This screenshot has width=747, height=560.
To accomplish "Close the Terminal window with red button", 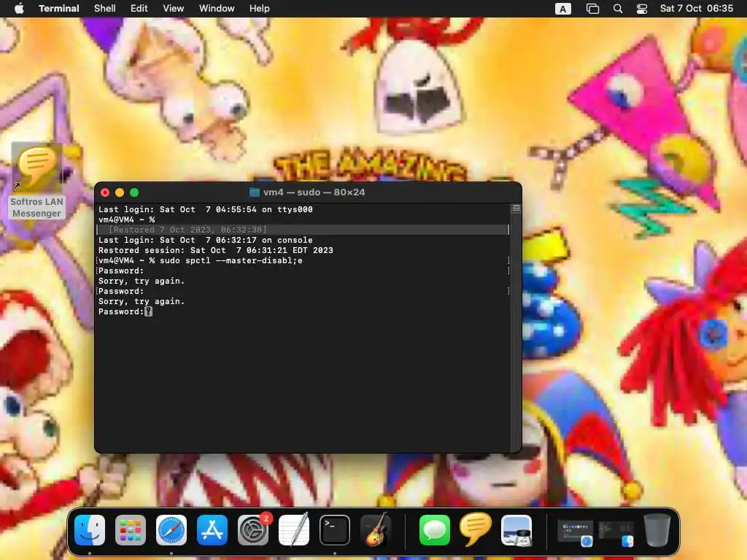I will pyautogui.click(x=105, y=192).
